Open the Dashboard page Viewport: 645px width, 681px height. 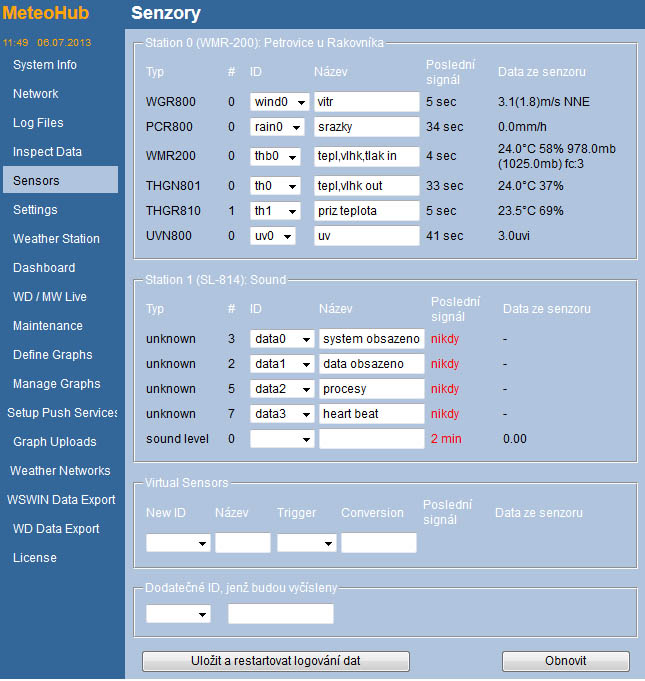(44, 268)
